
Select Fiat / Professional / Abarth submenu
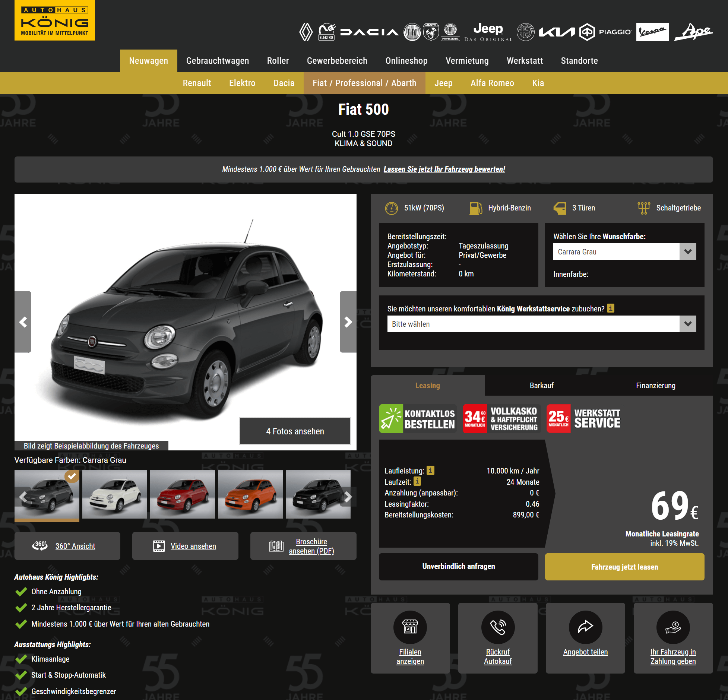point(364,83)
